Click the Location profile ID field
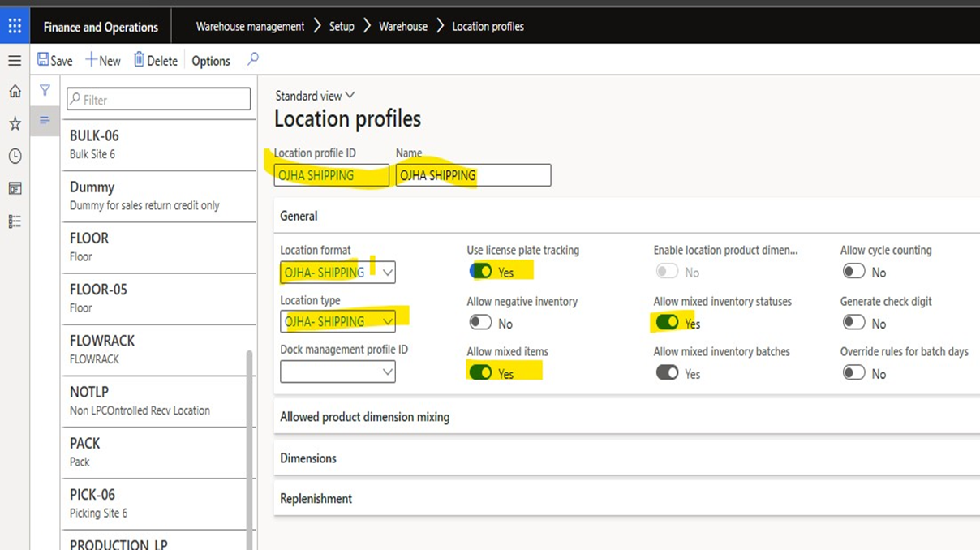Screen dimensions: 980x550 point(332,175)
